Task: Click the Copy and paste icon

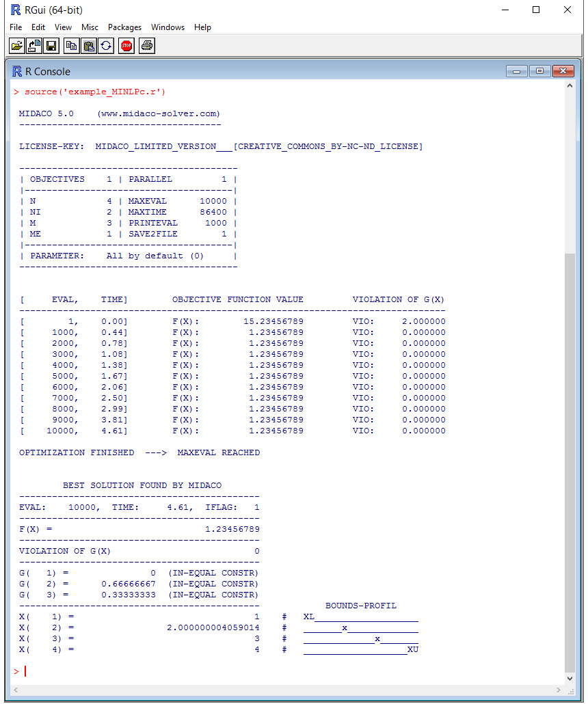Action: tap(106, 46)
